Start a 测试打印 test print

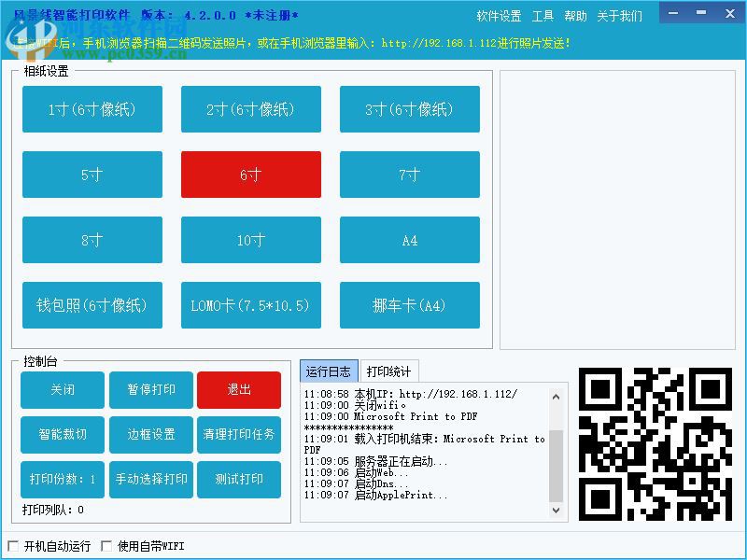(x=239, y=480)
